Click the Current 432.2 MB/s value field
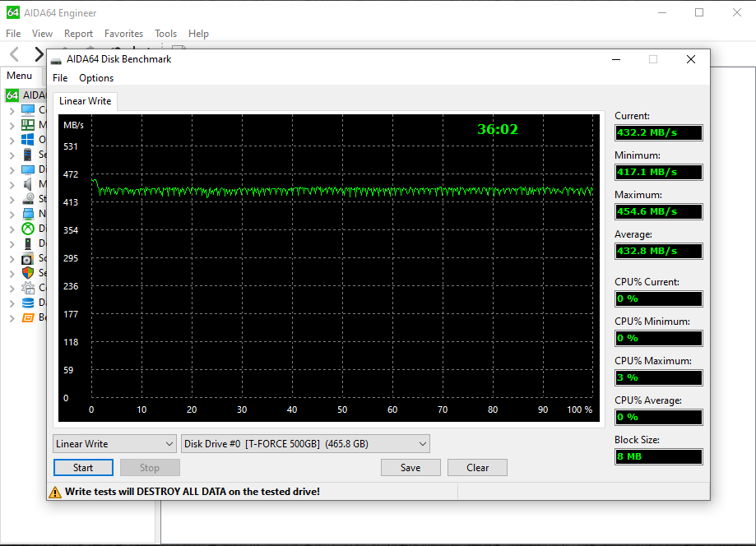This screenshot has width=756, height=546. (658, 132)
